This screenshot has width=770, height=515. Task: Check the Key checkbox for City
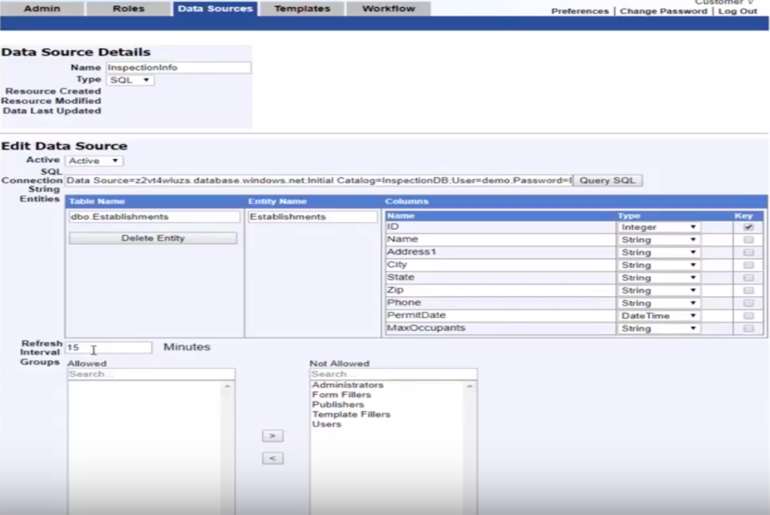point(748,265)
